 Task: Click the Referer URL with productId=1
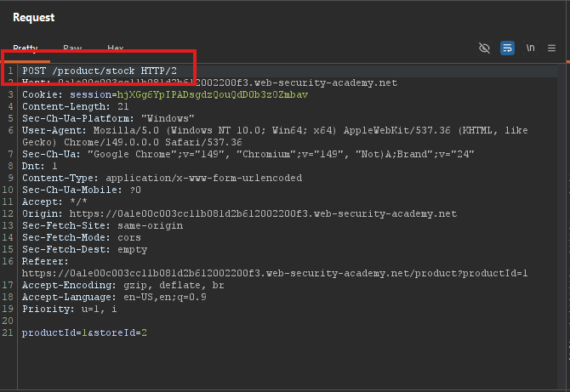point(275,273)
